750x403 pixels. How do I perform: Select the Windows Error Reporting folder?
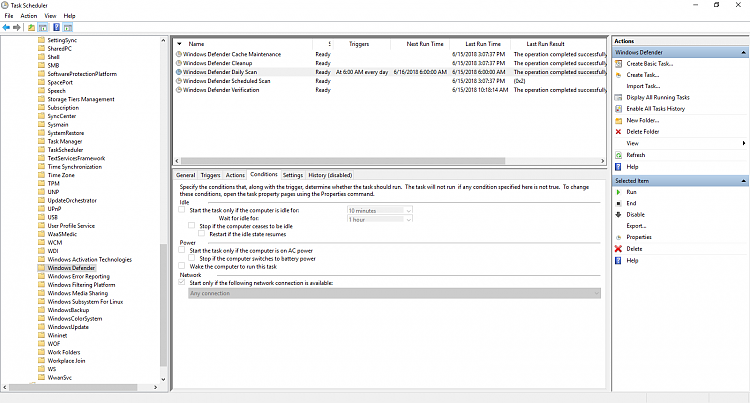coord(78,277)
